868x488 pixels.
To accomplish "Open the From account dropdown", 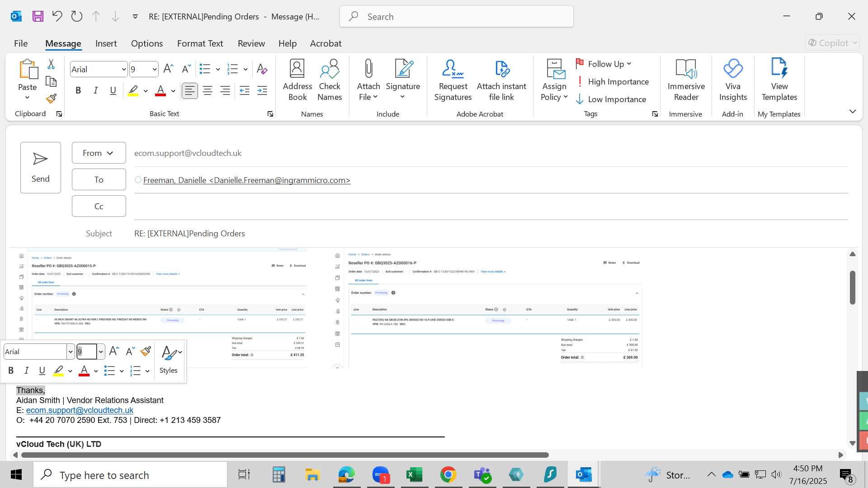I will tap(99, 153).
